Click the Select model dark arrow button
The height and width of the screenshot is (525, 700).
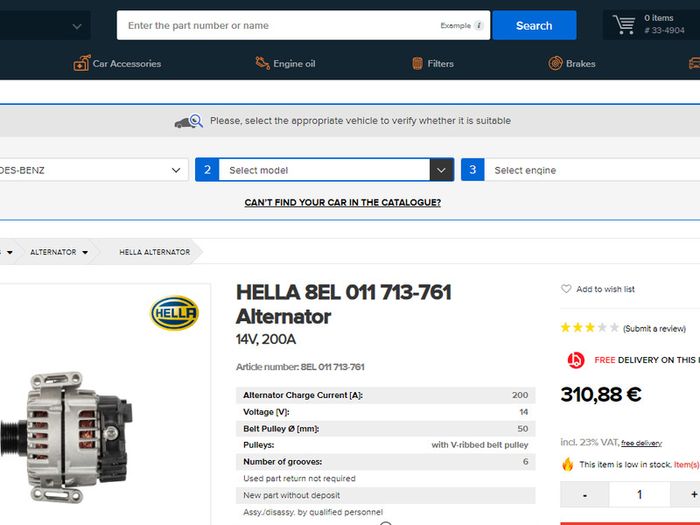coord(442,170)
